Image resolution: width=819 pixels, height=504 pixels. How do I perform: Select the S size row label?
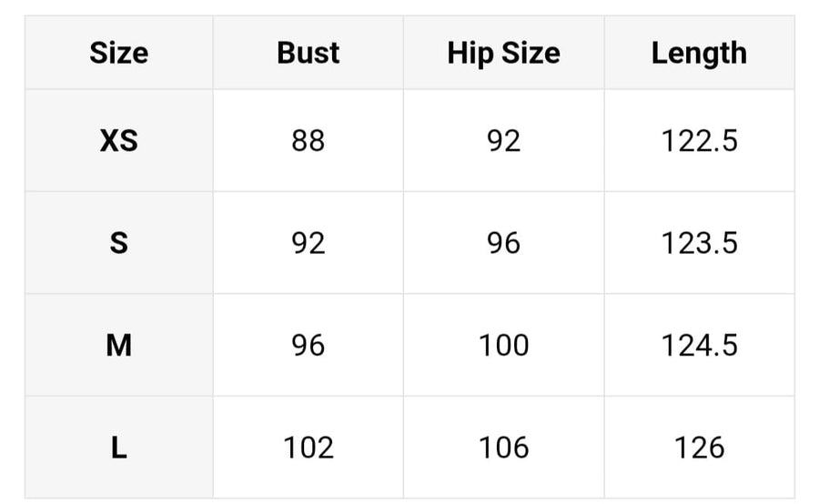tap(118, 243)
